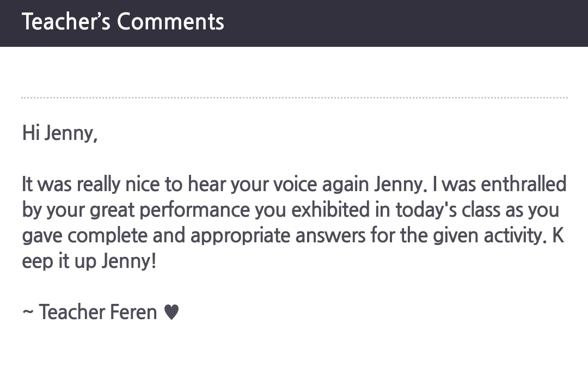588x385 pixels.
Task: Click the word 'answers' in the comment
Action: (330, 236)
